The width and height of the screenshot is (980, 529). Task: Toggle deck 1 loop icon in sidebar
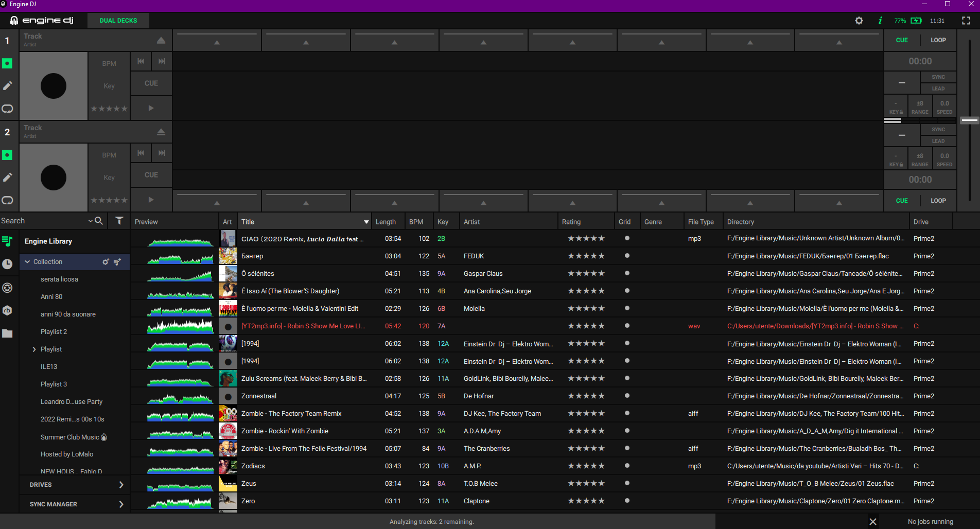[x=7, y=109]
